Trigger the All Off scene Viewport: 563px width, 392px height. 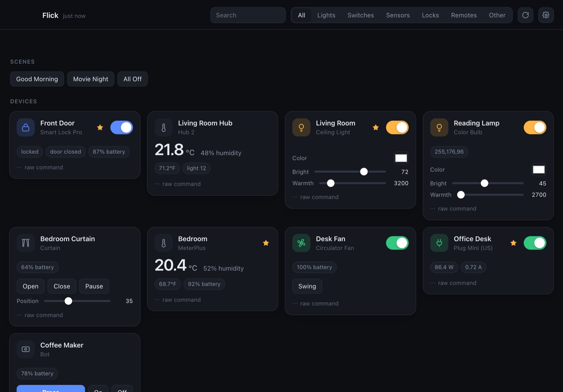point(133,79)
